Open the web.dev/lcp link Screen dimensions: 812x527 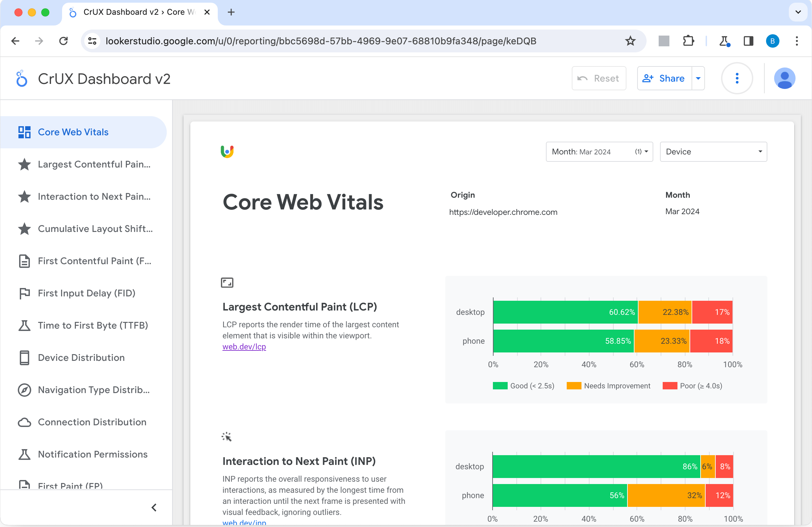pyautogui.click(x=244, y=347)
